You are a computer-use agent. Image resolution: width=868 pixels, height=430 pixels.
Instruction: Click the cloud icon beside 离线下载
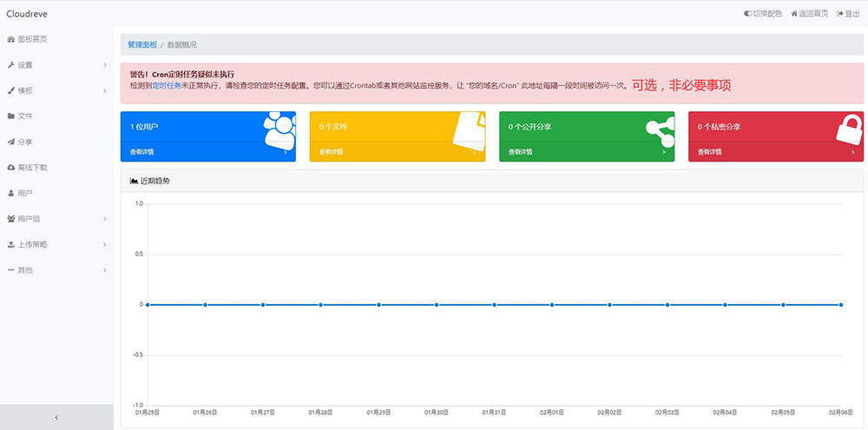(x=10, y=168)
